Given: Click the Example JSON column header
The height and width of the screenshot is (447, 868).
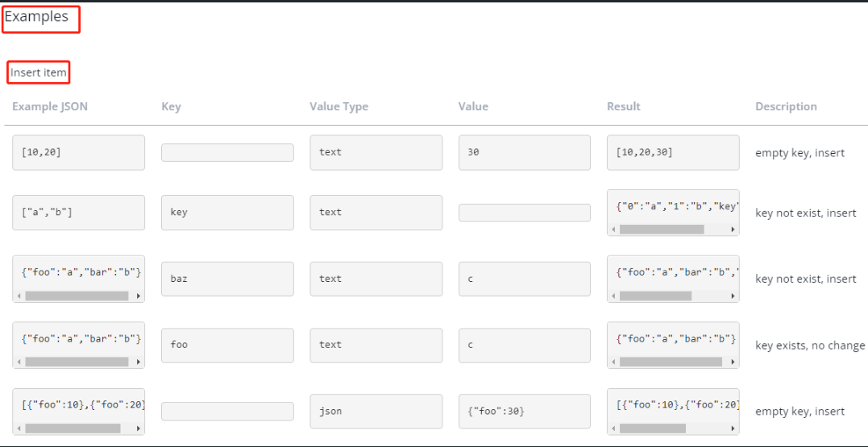Looking at the screenshot, I should 50,106.
